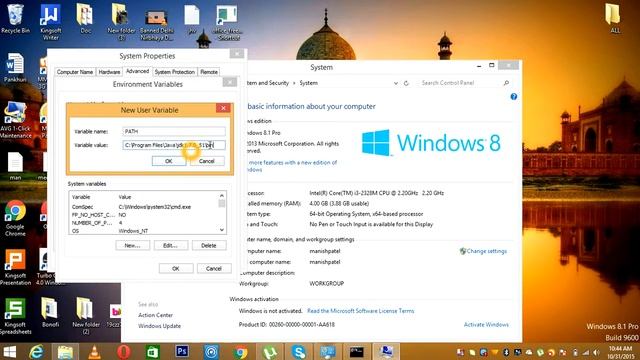
Task: Open Read the Microsoft Software License Terms
Action: tap(360, 311)
